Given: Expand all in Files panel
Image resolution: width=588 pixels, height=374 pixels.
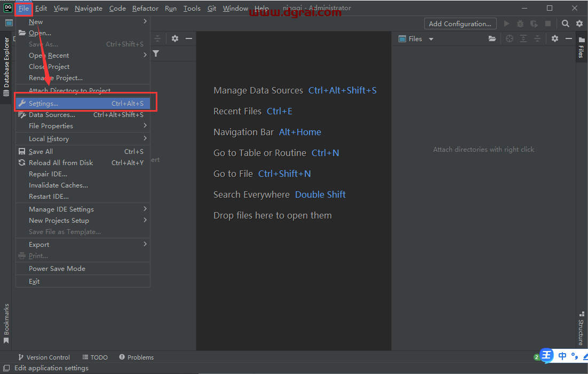Looking at the screenshot, I should (x=523, y=38).
